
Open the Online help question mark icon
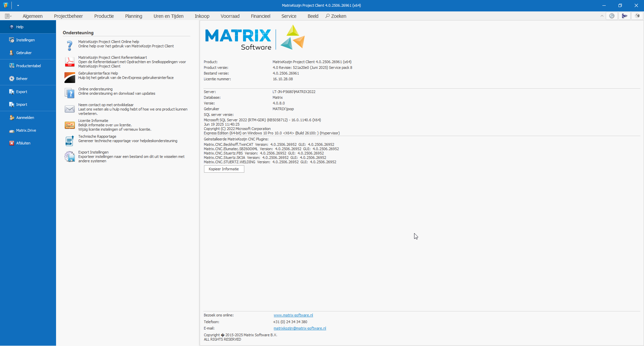[69, 45]
